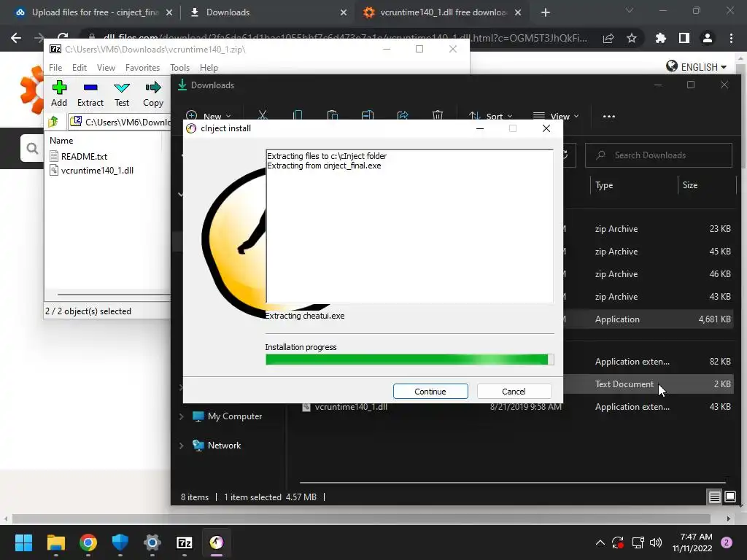The width and height of the screenshot is (747, 560).
Task: Expand My Computer in navigation pane
Action: (x=181, y=416)
